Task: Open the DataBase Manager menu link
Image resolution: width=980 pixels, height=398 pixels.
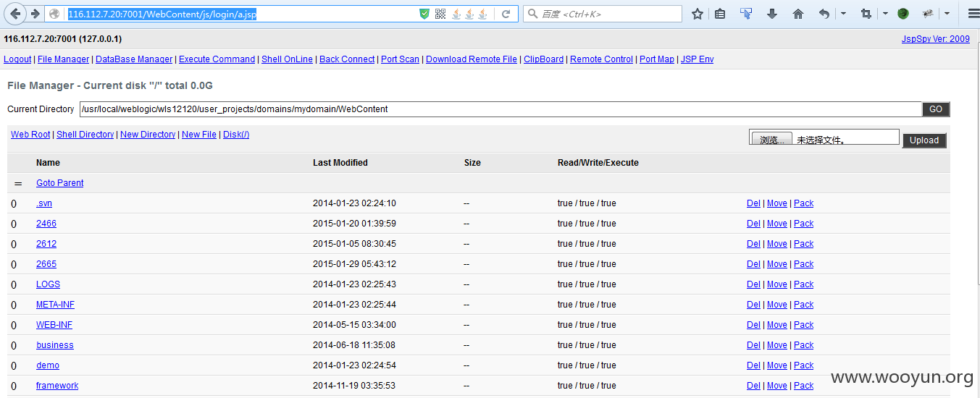Action: pos(134,59)
